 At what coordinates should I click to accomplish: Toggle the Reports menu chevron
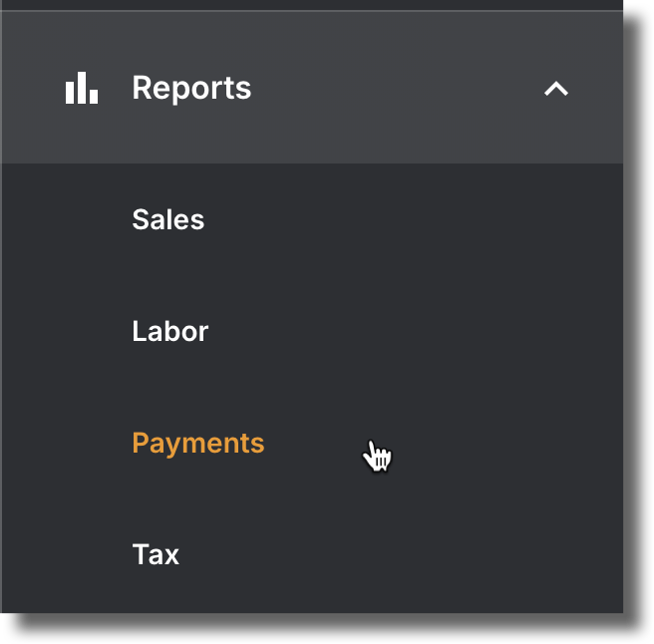click(556, 89)
